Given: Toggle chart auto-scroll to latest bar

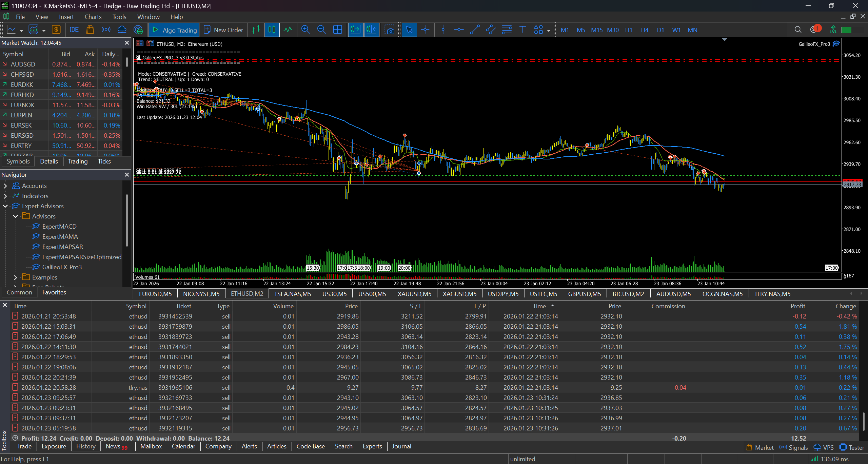Looking at the screenshot, I should pyautogui.click(x=355, y=30).
